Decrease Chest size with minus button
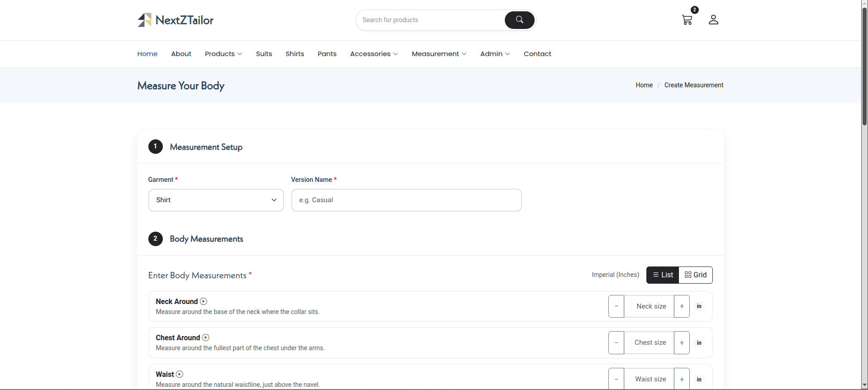Screen dimensions: 868x390 click(x=616, y=342)
